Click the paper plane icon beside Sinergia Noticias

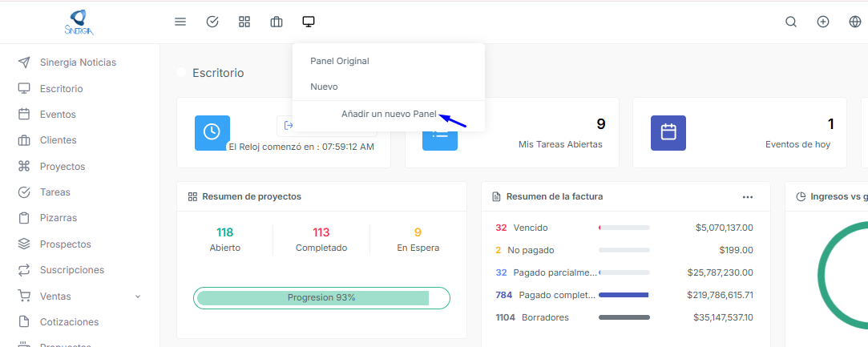pyautogui.click(x=24, y=62)
